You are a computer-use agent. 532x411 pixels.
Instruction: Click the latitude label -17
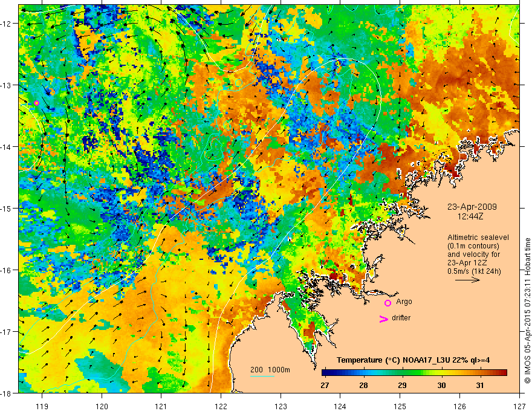pyautogui.click(x=6, y=332)
